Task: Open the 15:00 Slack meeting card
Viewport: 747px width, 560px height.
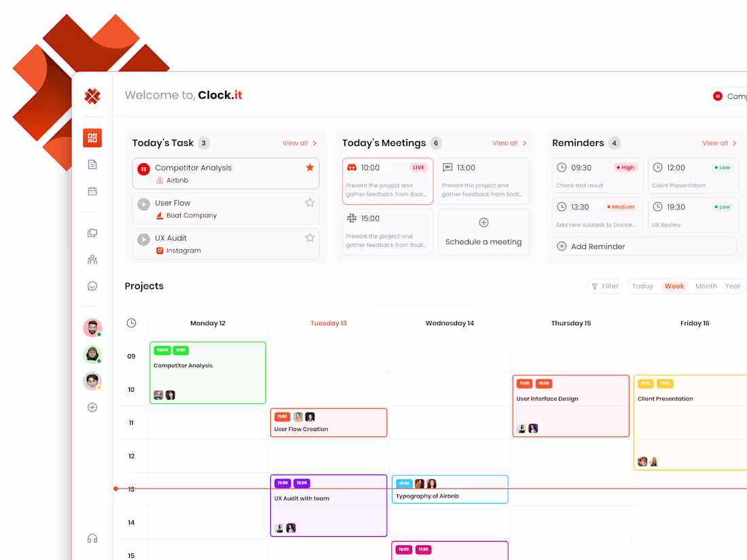Action: (388, 232)
